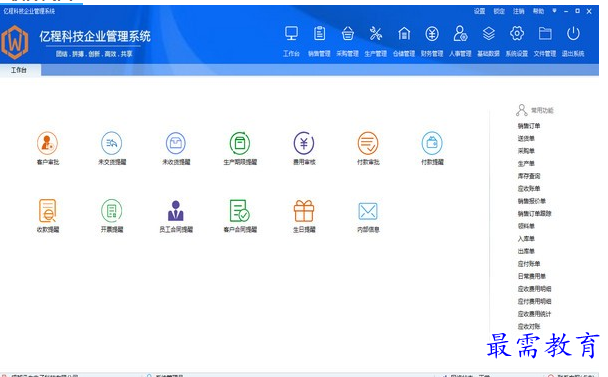Open 文件管理 folder icon

point(545,34)
